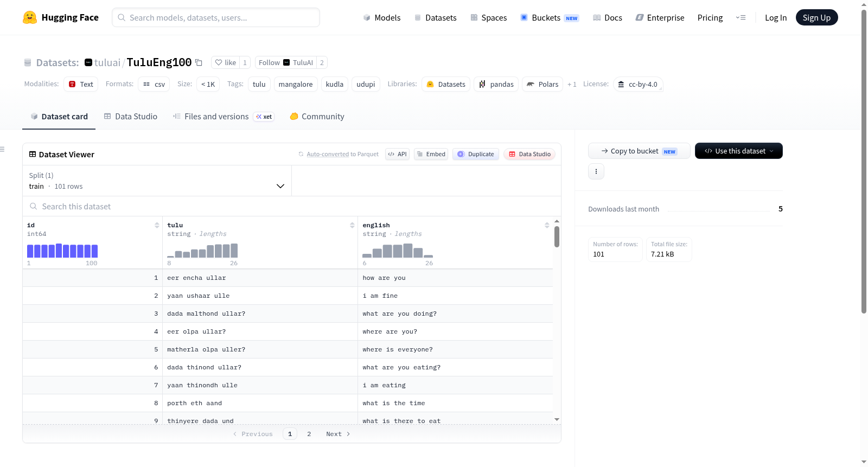Expand the Split train dropdown
Viewport: 868px width, 467px height.
point(157,181)
